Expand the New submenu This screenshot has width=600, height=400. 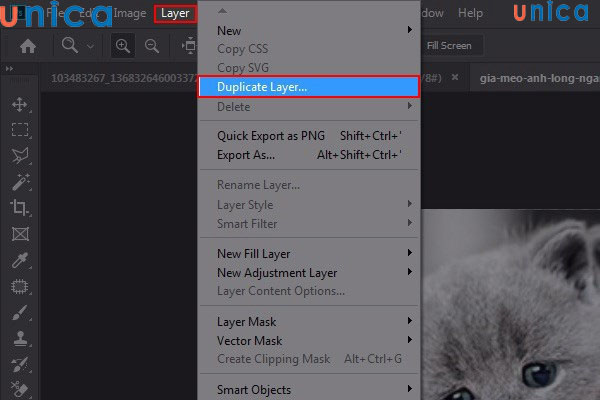pyautogui.click(x=309, y=30)
